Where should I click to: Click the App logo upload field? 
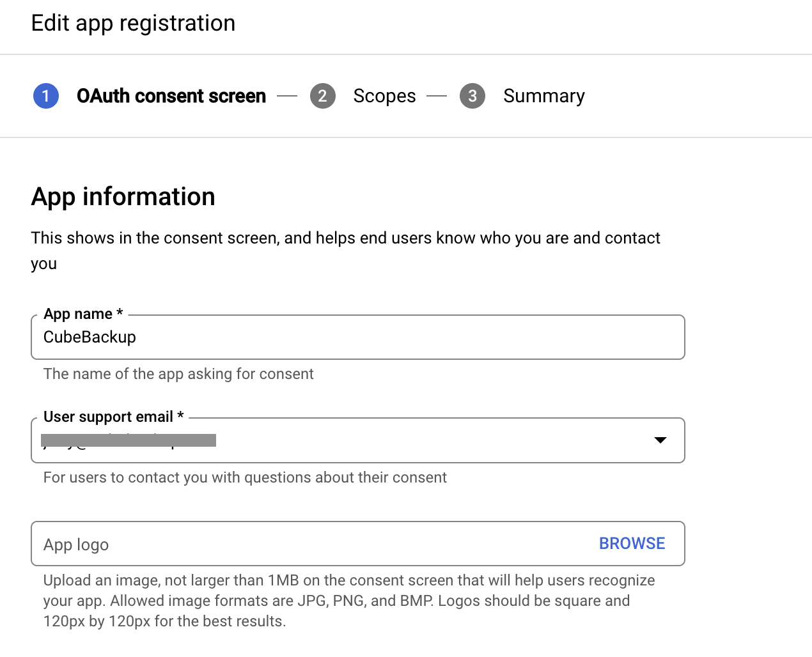coord(256,543)
